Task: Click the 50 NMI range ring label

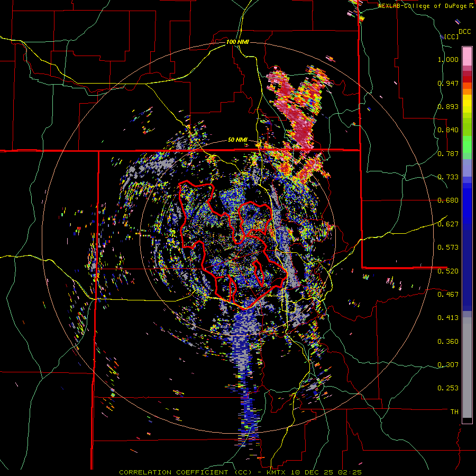Action: pos(237,140)
